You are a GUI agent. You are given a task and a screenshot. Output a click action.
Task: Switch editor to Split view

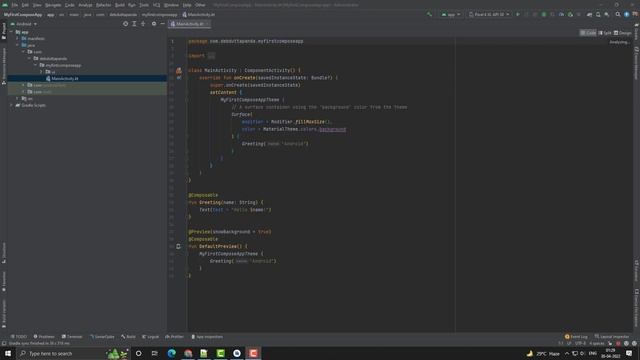(x=605, y=33)
